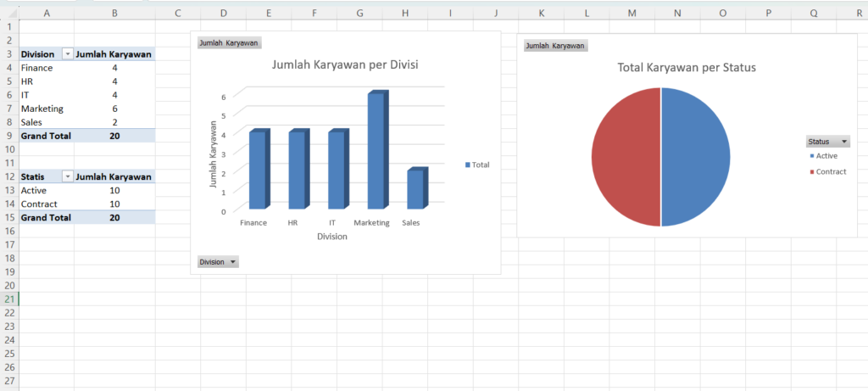Viewport: 868px width, 391px height.
Task: Select row 12 header
Action: click(9, 176)
